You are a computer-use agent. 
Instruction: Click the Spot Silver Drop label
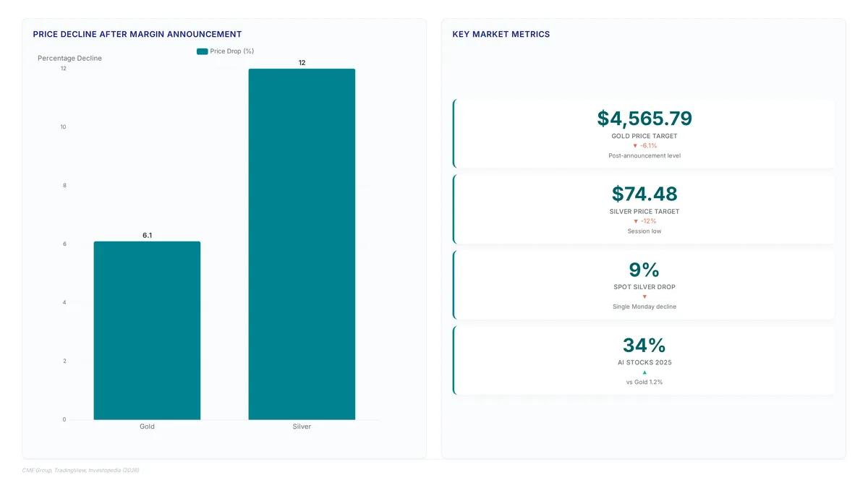(x=644, y=287)
